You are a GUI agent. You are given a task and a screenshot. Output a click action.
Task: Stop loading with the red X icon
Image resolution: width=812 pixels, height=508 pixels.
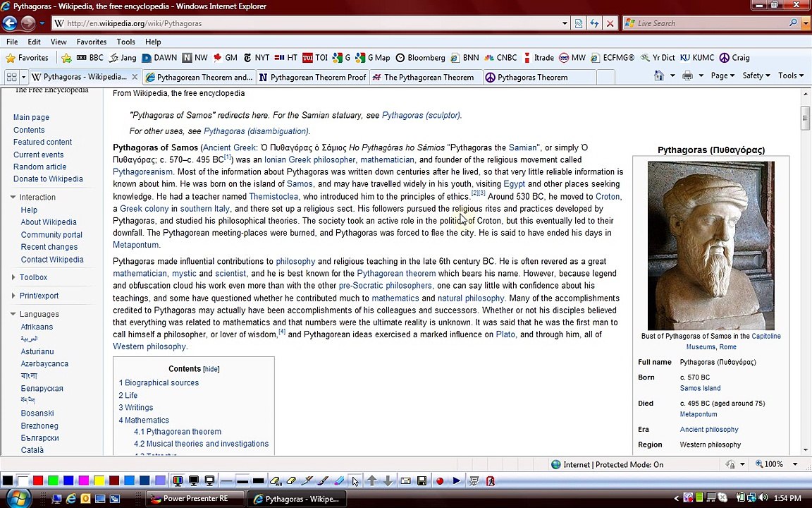610,23
